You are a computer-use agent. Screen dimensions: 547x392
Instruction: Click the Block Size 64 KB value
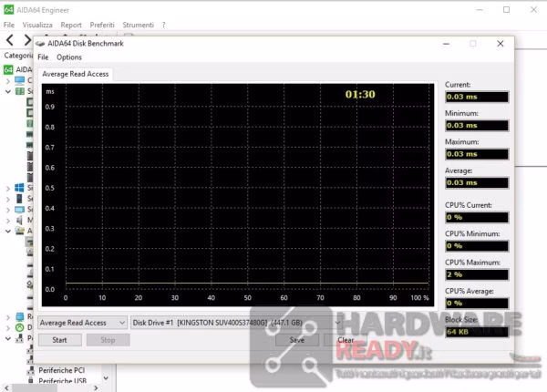point(477,332)
